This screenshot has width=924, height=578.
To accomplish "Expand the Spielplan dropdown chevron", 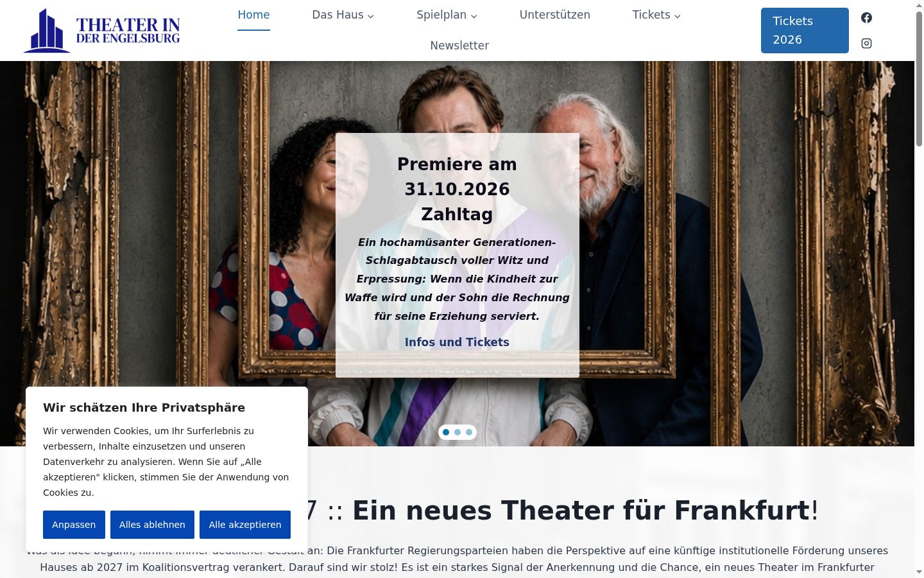I will (x=474, y=16).
